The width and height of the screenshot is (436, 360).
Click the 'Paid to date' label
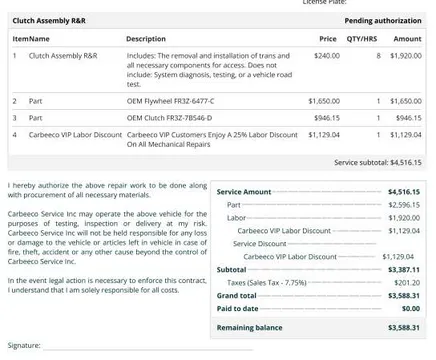[x=237, y=309]
